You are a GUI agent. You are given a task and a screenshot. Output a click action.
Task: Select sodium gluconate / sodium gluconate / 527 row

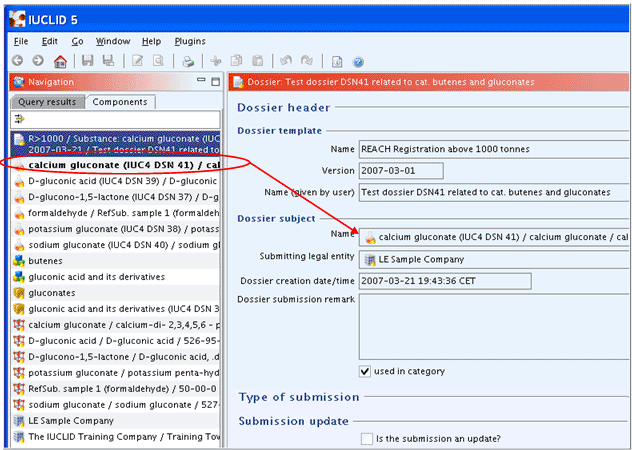tap(116, 404)
